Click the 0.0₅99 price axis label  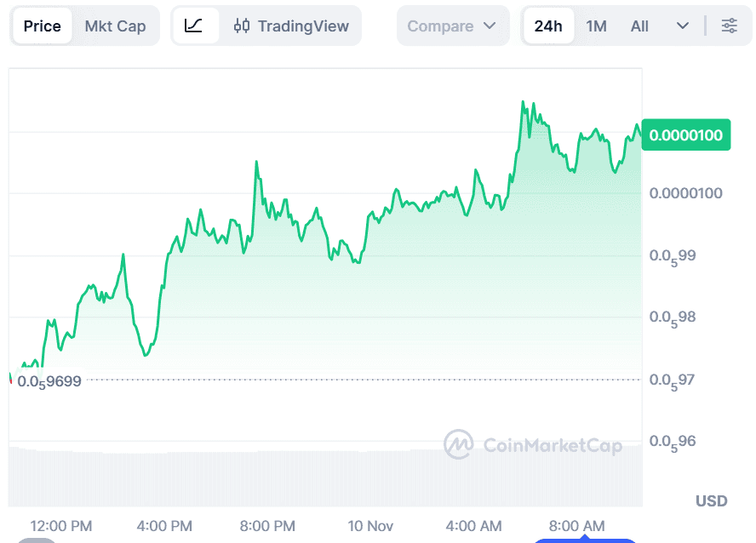click(x=673, y=254)
